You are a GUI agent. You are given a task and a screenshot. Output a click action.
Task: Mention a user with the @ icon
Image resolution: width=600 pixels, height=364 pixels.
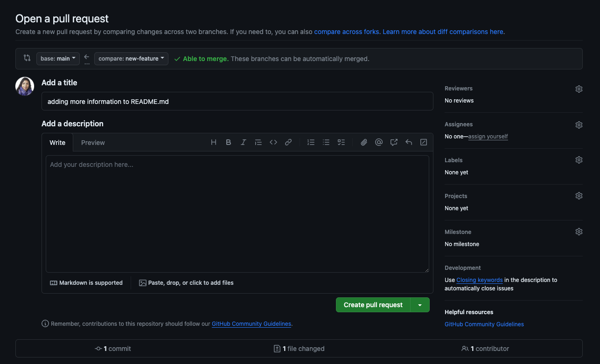[x=379, y=143]
